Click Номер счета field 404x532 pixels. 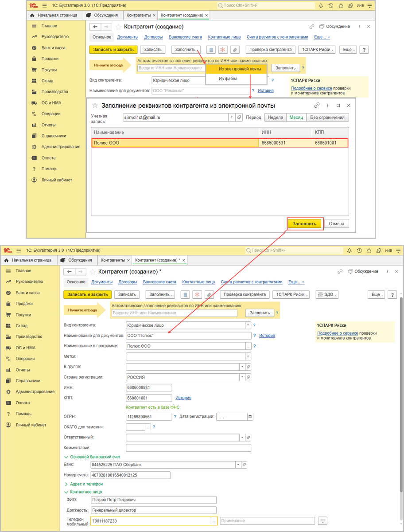coord(130,475)
